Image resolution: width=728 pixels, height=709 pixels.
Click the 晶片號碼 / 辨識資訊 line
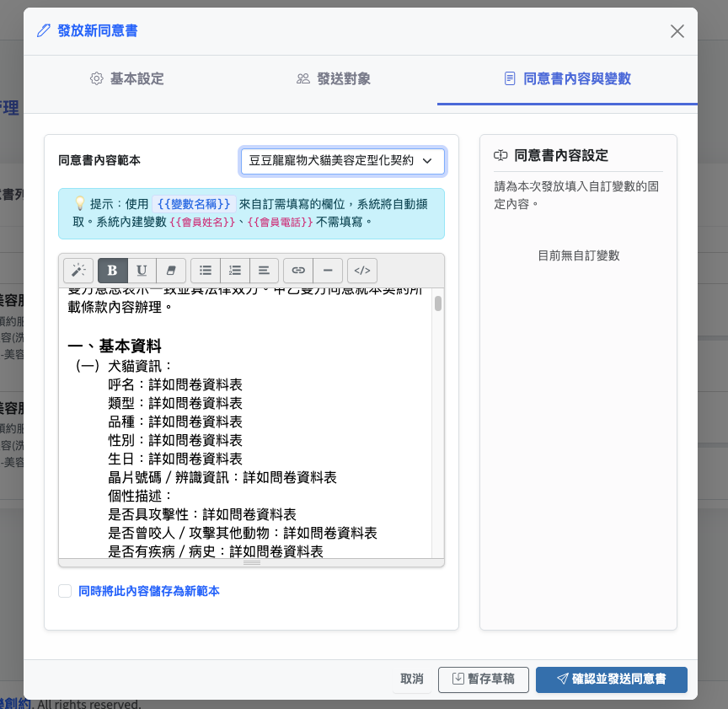pos(222,478)
